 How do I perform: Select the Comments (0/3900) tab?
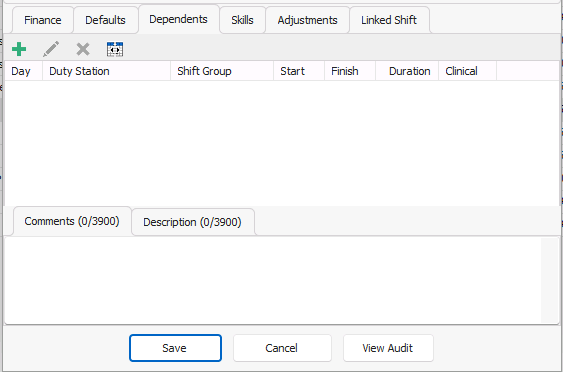72,221
